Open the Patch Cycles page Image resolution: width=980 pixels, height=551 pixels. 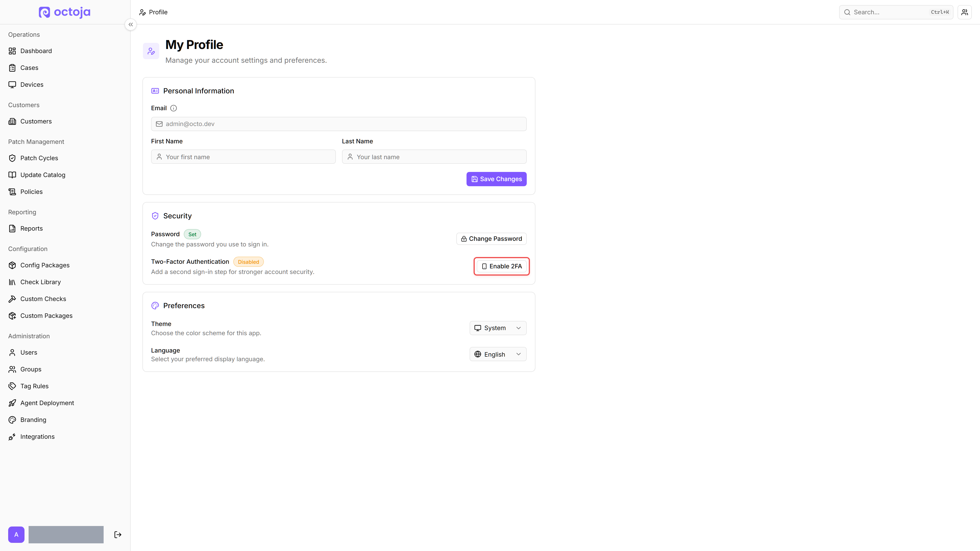click(x=39, y=158)
